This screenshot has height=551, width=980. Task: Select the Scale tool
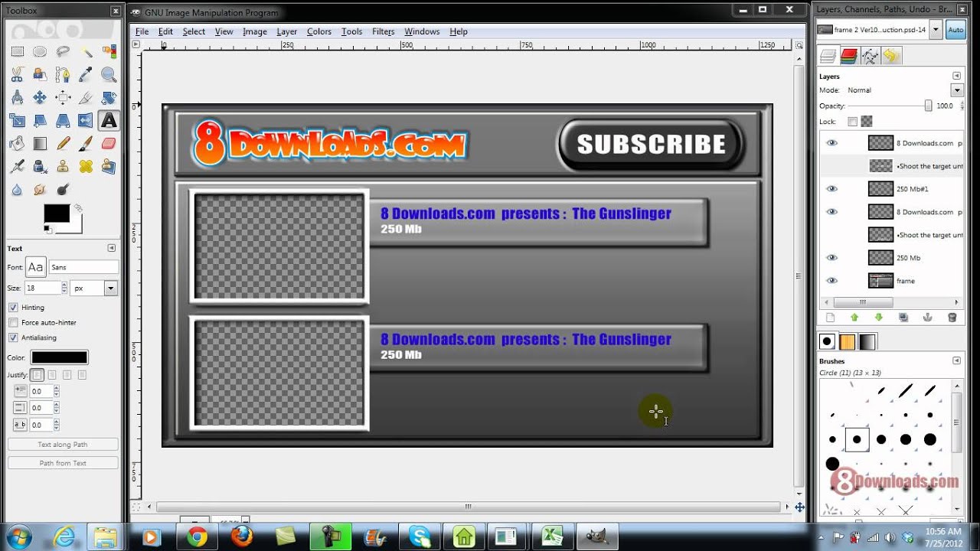tap(17, 121)
